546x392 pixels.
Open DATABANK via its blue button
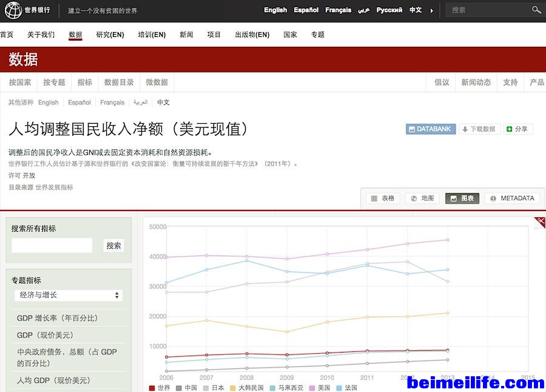click(430, 129)
